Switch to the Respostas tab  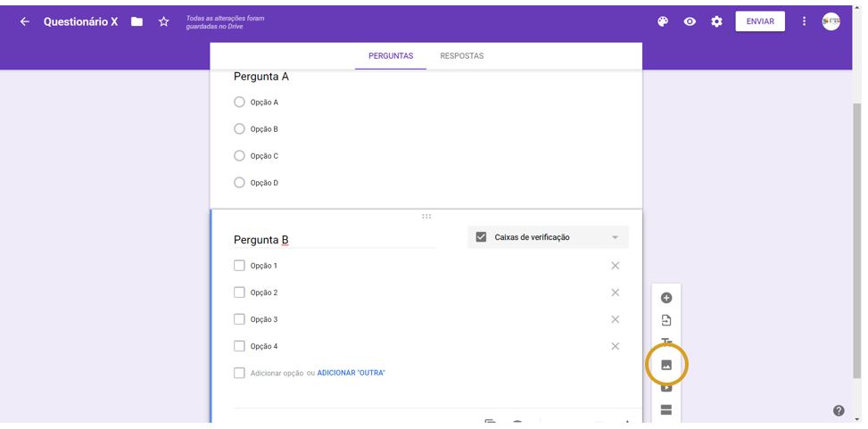(461, 56)
